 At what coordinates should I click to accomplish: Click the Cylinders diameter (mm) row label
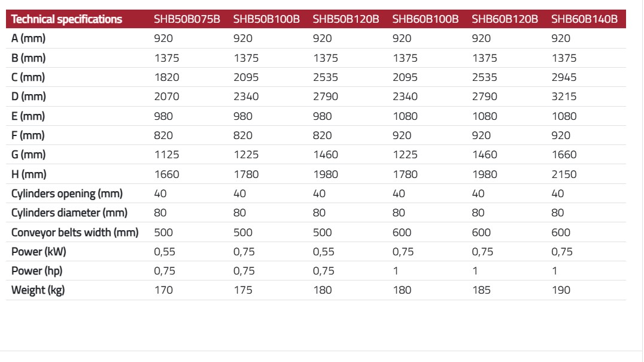click(x=69, y=213)
